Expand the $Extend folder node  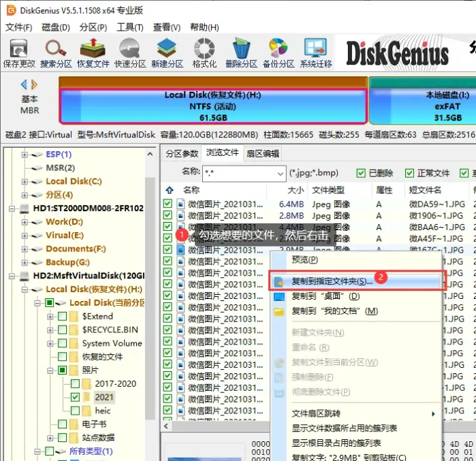tap(50, 317)
